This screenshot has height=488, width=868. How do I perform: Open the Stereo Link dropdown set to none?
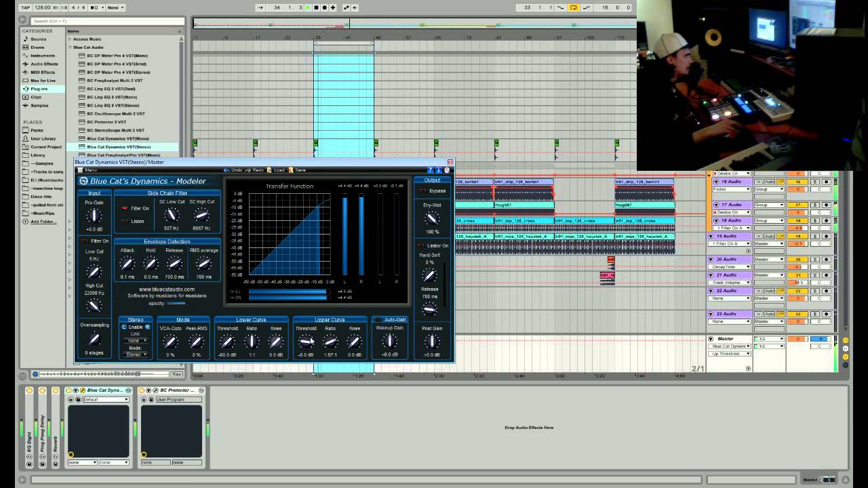click(x=136, y=341)
